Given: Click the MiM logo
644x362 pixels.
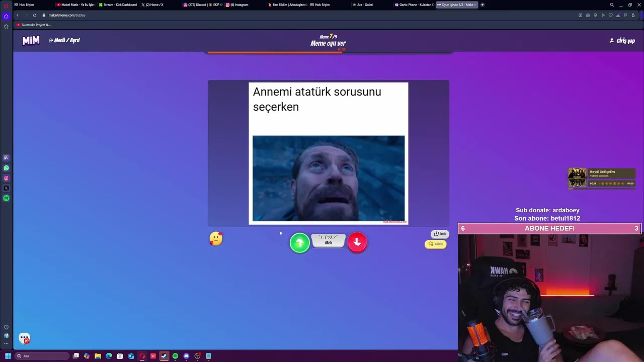Looking at the screenshot, I should coord(31,40).
